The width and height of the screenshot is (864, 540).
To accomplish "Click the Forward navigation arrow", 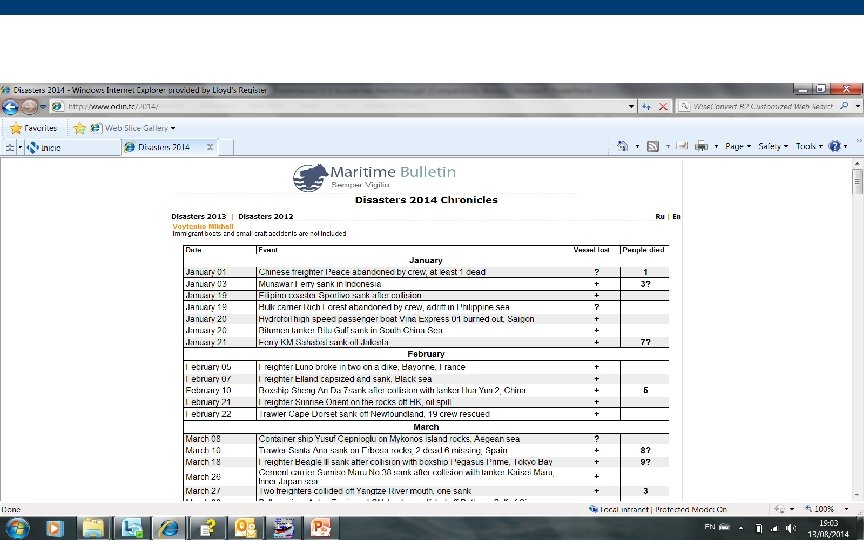I will pyautogui.click(x=30, y=106).
